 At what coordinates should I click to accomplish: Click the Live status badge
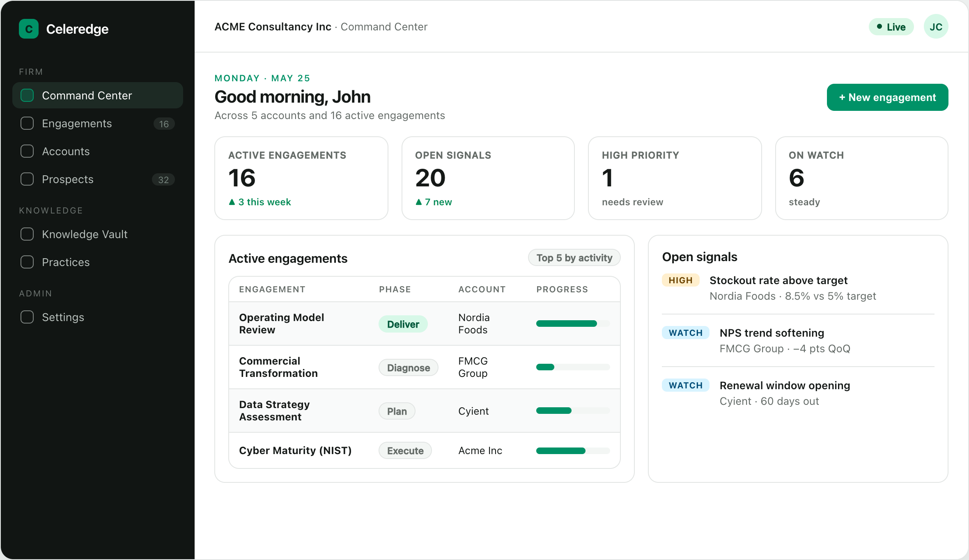pos(891,27)
